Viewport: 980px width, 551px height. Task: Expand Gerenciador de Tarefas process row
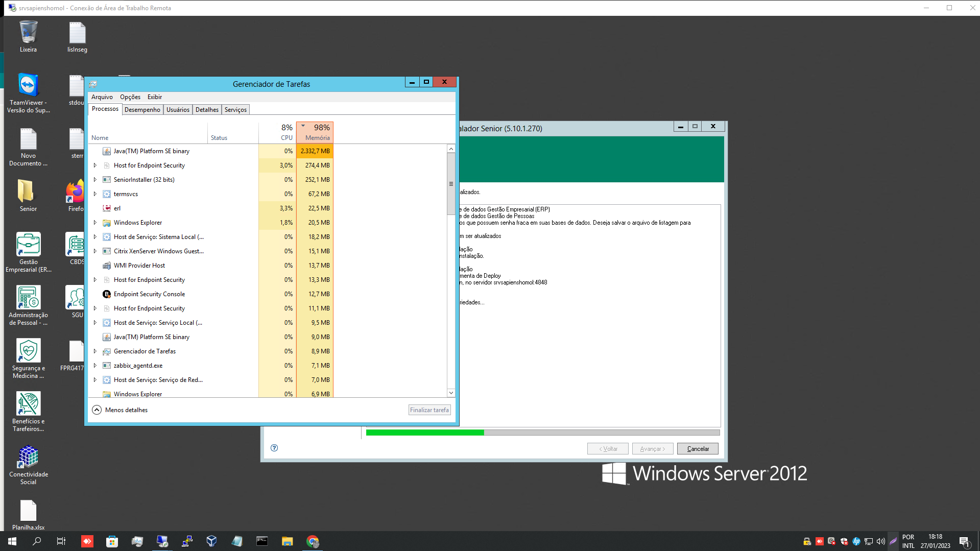(x=95, y=351)
